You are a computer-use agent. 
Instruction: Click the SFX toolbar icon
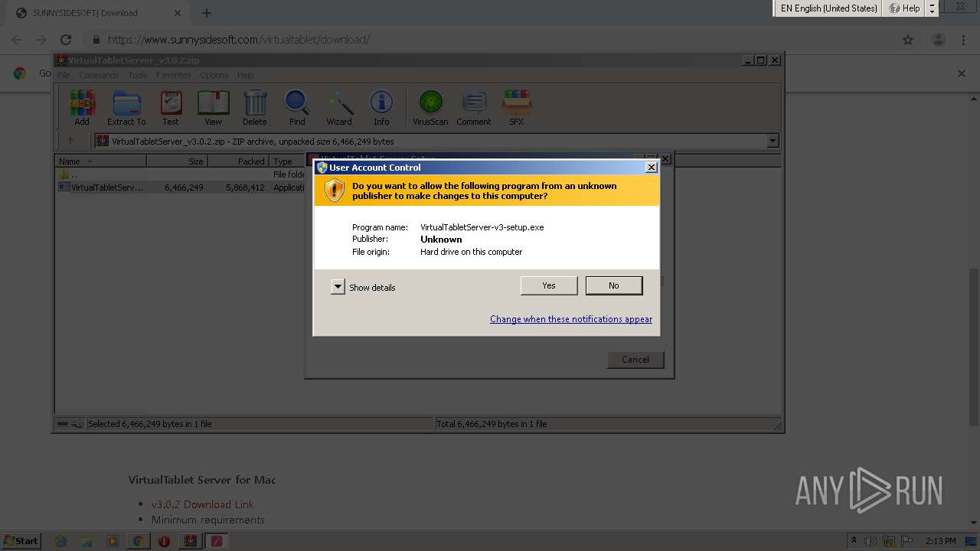[517, 108]
